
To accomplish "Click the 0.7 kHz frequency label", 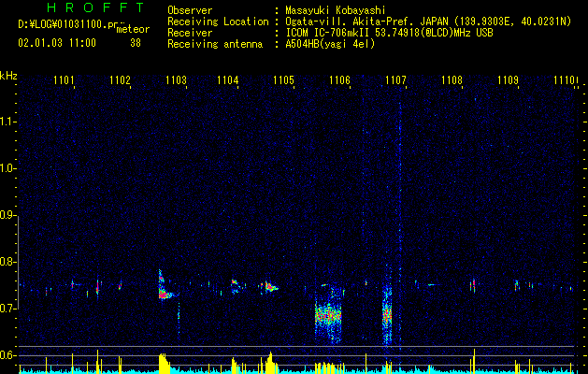I will coord(7,309).
